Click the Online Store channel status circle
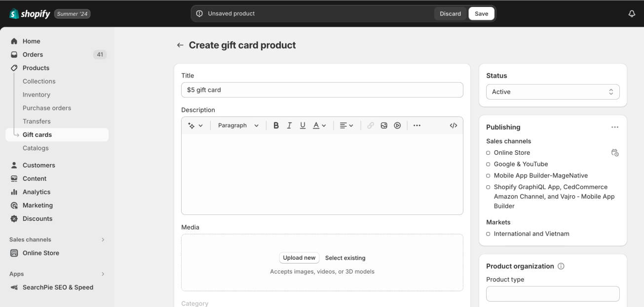Viewport: 644px width, 307px height. (488, 153)
